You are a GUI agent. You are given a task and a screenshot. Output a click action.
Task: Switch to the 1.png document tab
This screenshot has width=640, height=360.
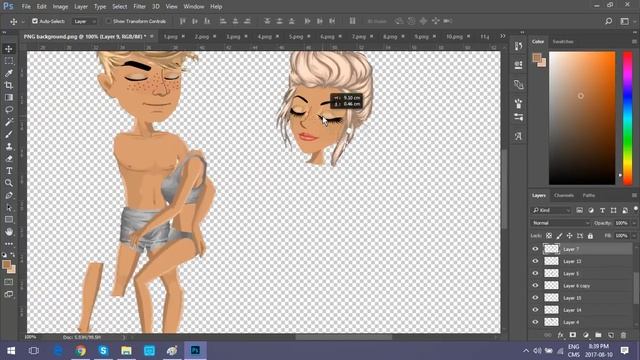tap(171, 37)
